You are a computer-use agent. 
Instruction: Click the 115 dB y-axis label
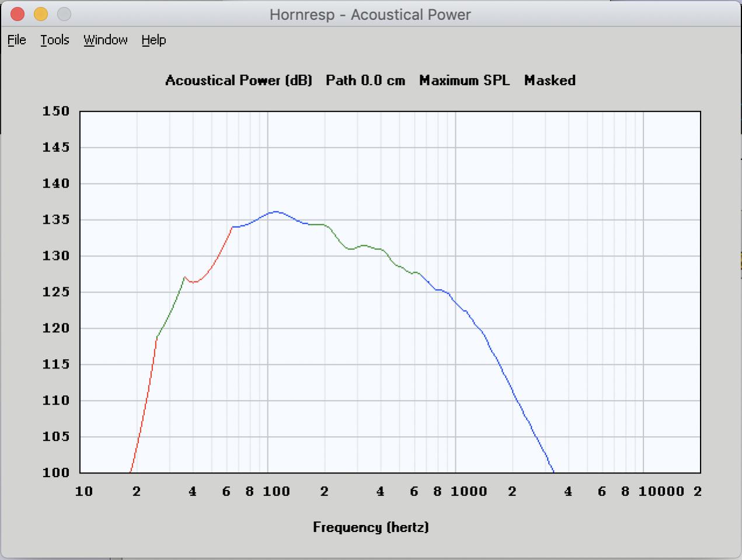[x=56, y=364]
